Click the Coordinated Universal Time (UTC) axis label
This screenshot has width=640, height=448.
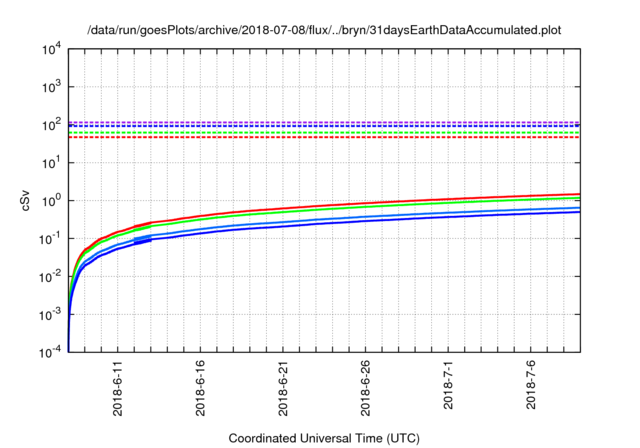[x=324, y=439]
